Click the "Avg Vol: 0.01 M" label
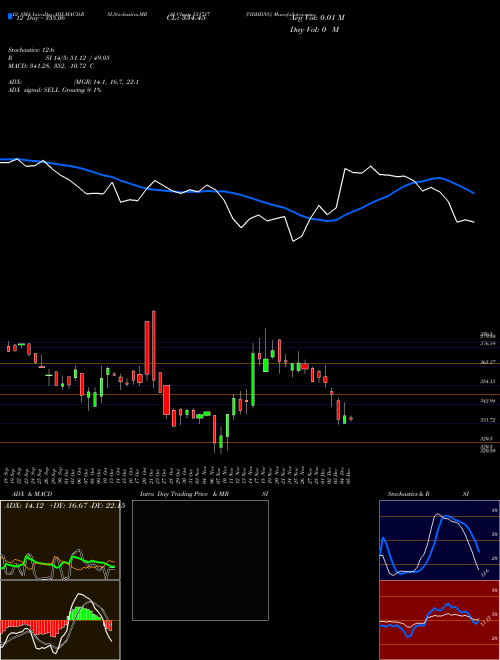This screenshot has height=660, width=500. tap(317, 18)
